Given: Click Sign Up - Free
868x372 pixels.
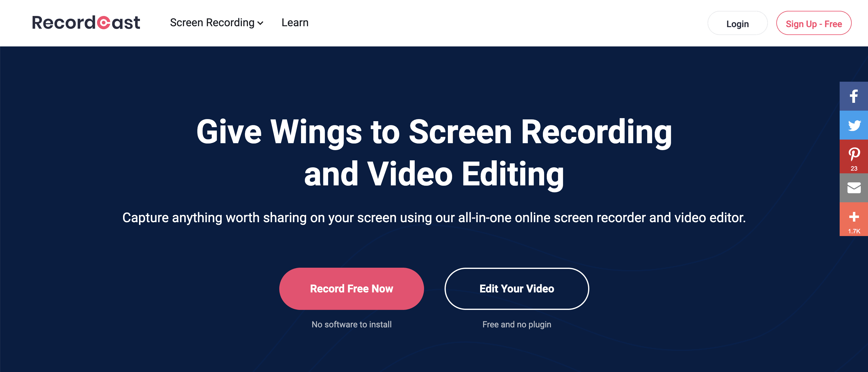Looking at the screenshot, I should [x=813, y=24].
